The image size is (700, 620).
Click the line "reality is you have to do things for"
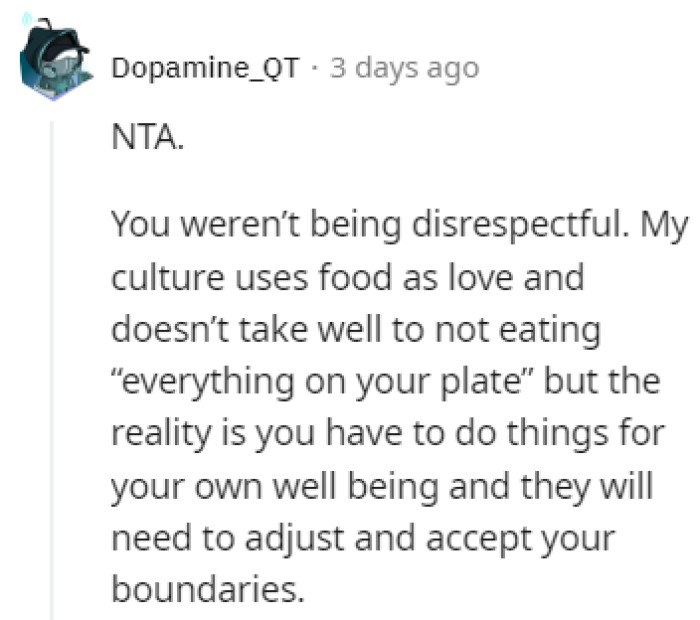388,434
